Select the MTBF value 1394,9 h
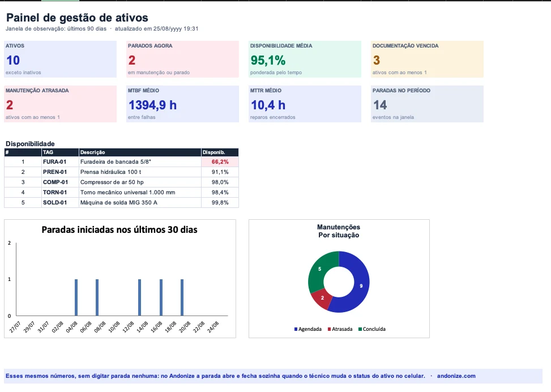 pyautogui.click(x=152, y=105)
